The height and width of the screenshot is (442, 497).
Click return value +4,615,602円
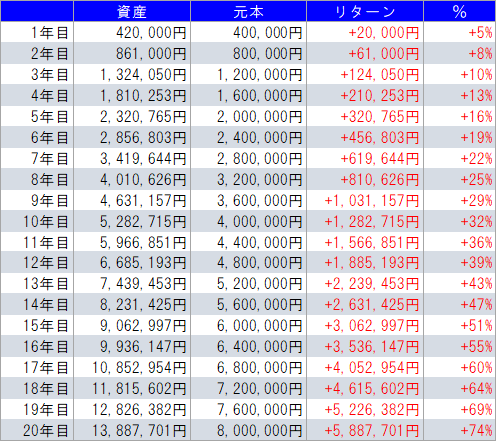point(372,389)
